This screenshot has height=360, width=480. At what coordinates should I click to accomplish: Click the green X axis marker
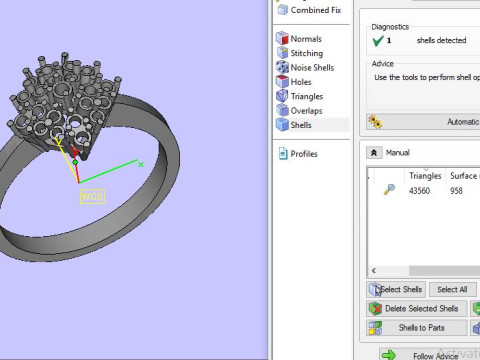click(141, 164)
